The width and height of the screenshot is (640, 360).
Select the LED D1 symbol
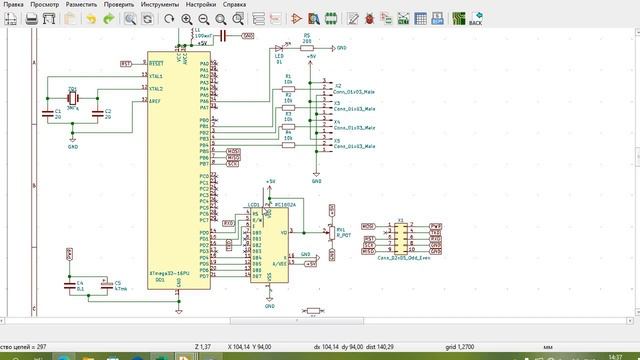tap(280, 49)
